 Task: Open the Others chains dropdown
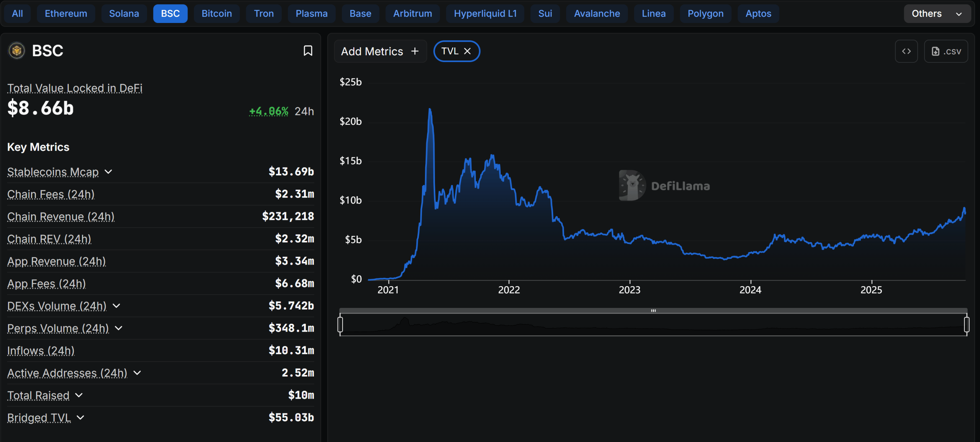[x=937, y=14]
